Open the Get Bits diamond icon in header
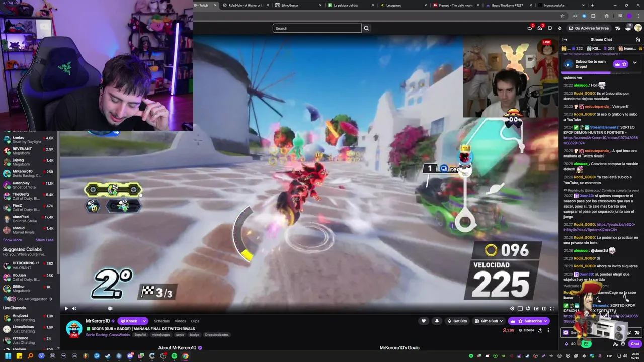 (560, 28)
